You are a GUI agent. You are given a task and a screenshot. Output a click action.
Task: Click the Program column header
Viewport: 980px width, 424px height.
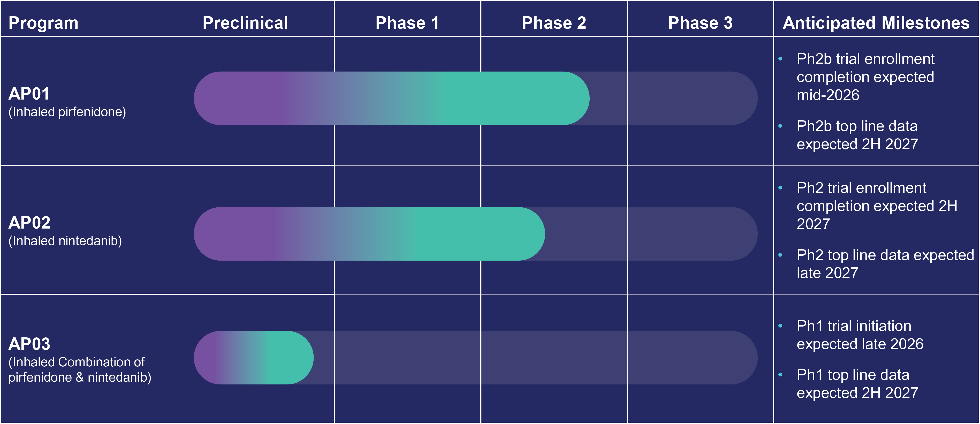click(x=43, y=23)
